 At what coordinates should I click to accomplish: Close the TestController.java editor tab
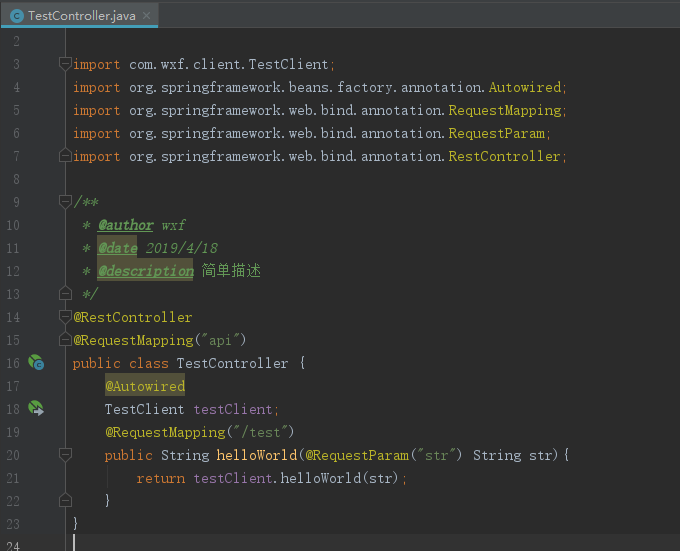pyautogui.click(x=147, y=16)
